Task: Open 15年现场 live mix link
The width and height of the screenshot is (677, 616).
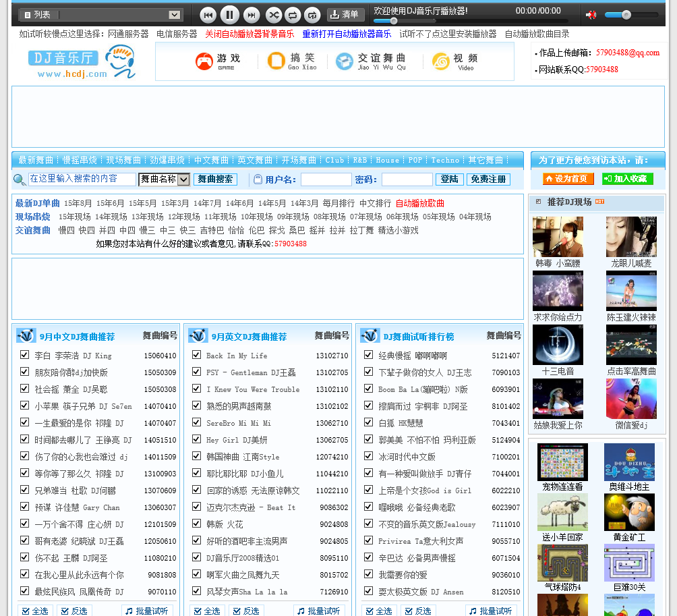Action: coord(75,217)
